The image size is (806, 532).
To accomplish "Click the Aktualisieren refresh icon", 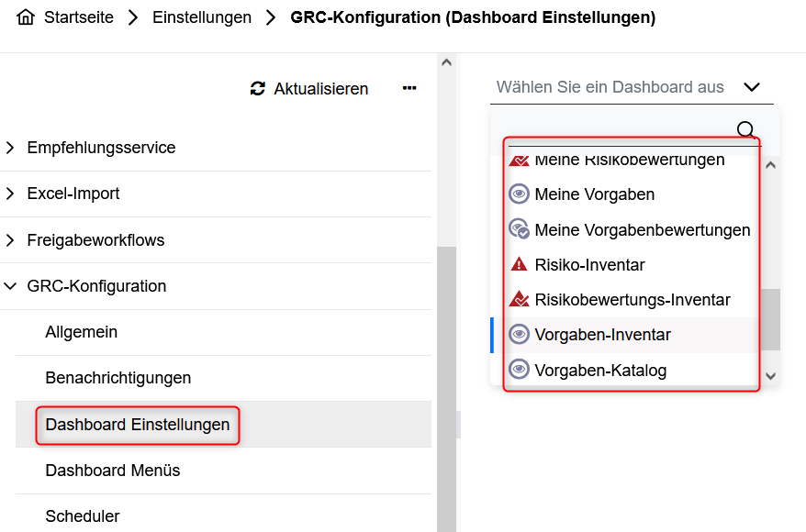I will pos(258,89).
